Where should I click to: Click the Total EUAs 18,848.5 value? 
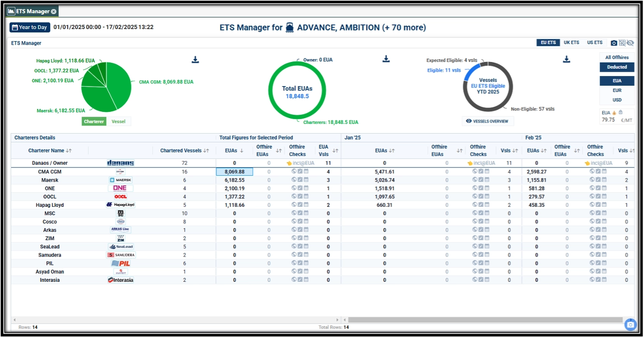coord(297,96)
